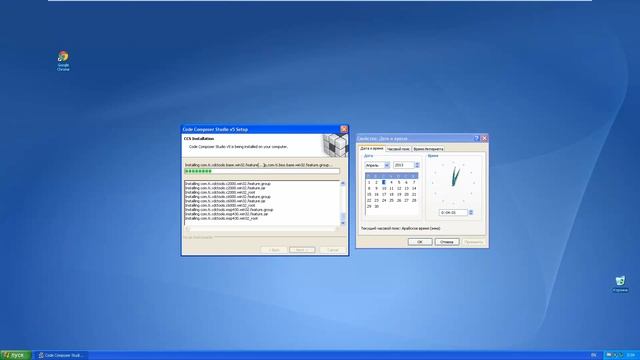Image resolution: width=640 pixels, height=360 pixels.
Task: Select day 25 in the calendar
Action: [391, 200]
